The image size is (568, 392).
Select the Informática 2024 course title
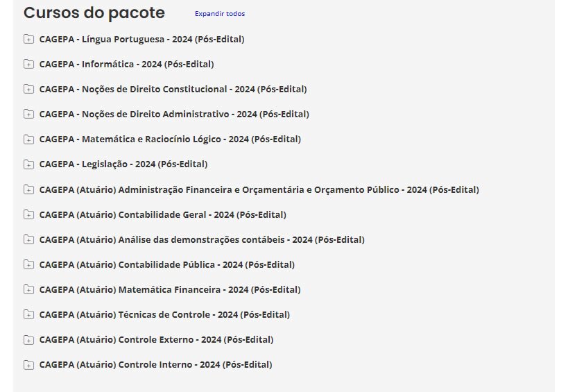pyautogui.click(x=126, y=65)
